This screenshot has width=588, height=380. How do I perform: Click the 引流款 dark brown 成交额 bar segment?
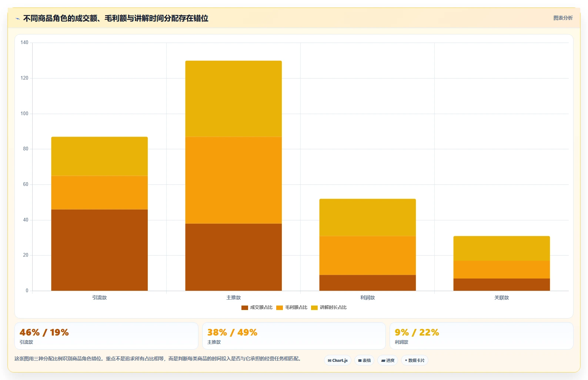(99, 250)
